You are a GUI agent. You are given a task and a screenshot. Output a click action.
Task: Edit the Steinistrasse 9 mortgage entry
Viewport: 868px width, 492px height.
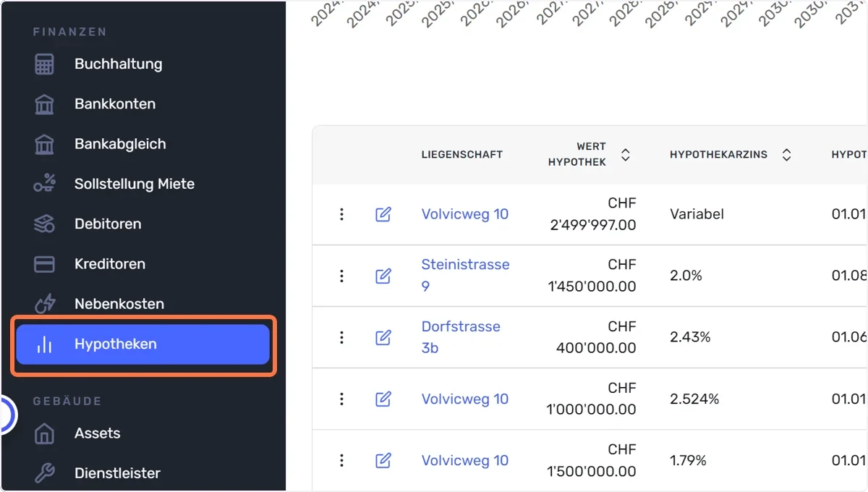(x=383, y=276)
